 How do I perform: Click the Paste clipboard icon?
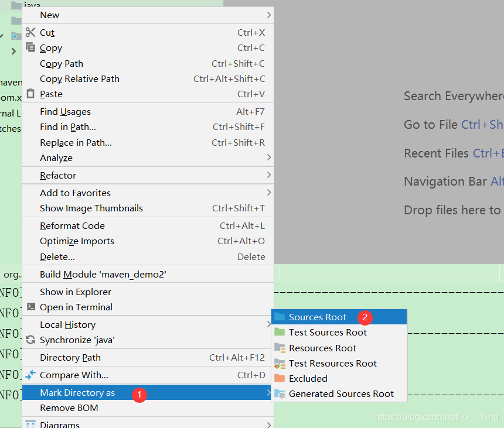point(30,94)
